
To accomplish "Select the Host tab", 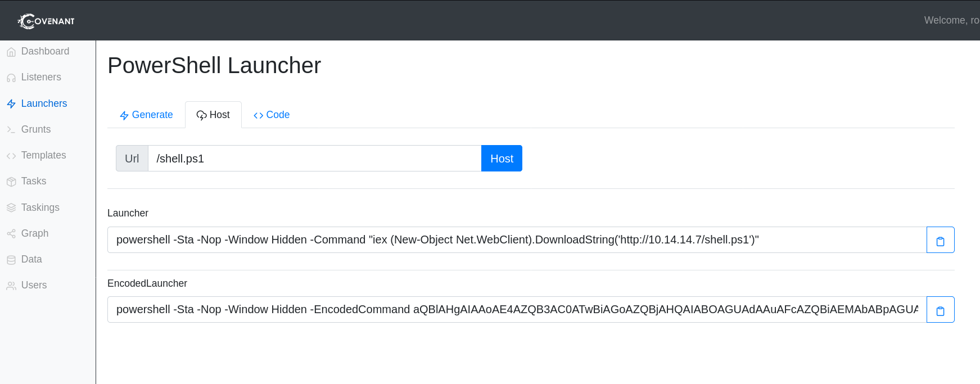I will coord(213,115).
